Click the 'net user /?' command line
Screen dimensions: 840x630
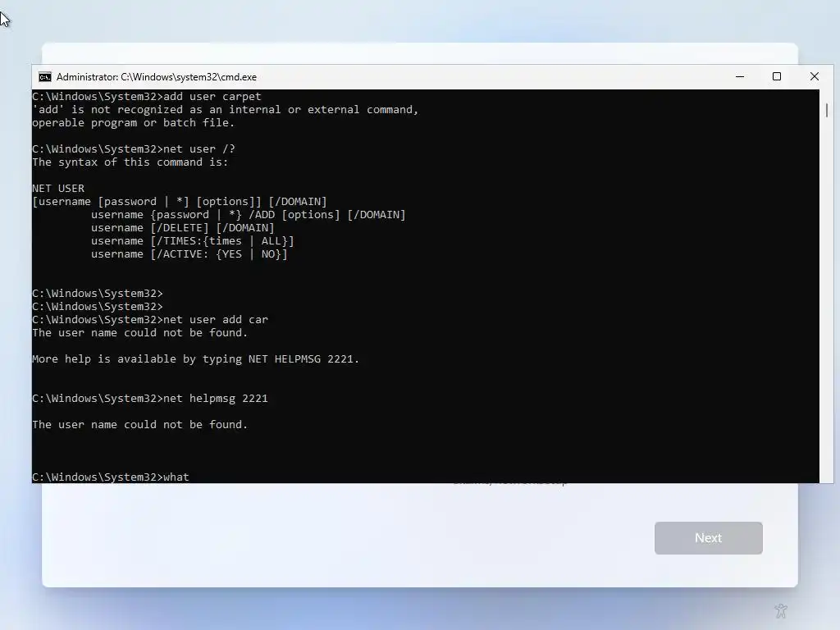point(134,149)
